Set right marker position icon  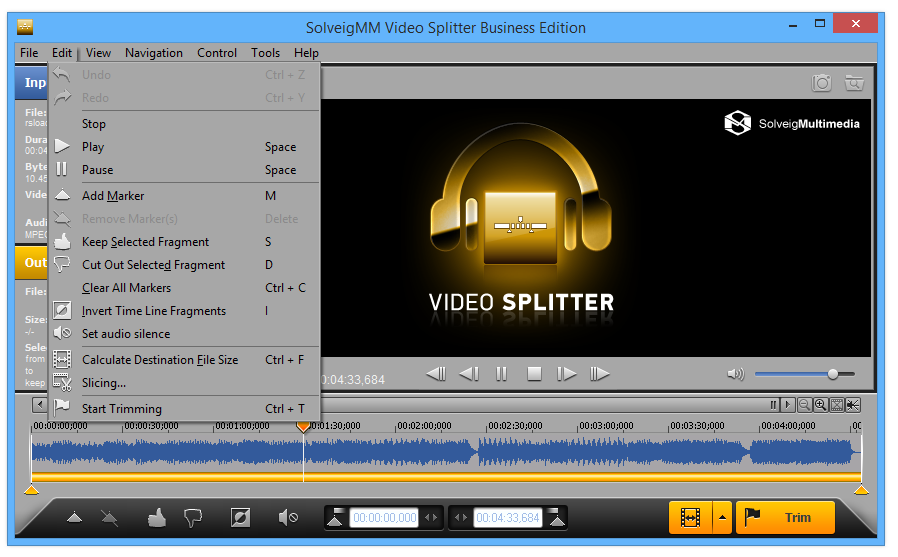pos(557,518)
